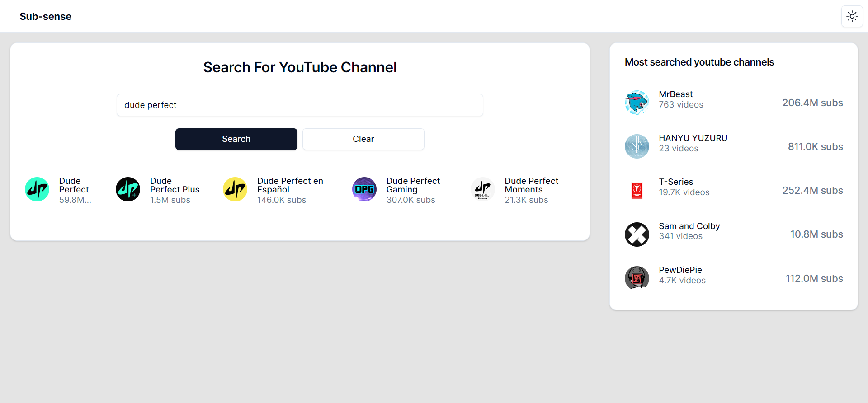This screenshot has width=868, height=403.
Task: Click the PewDiePie channel name
Action: [680, 270]
